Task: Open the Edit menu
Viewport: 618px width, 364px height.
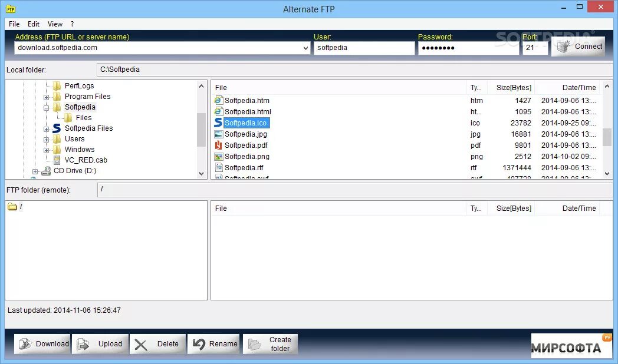Action: 34,24
